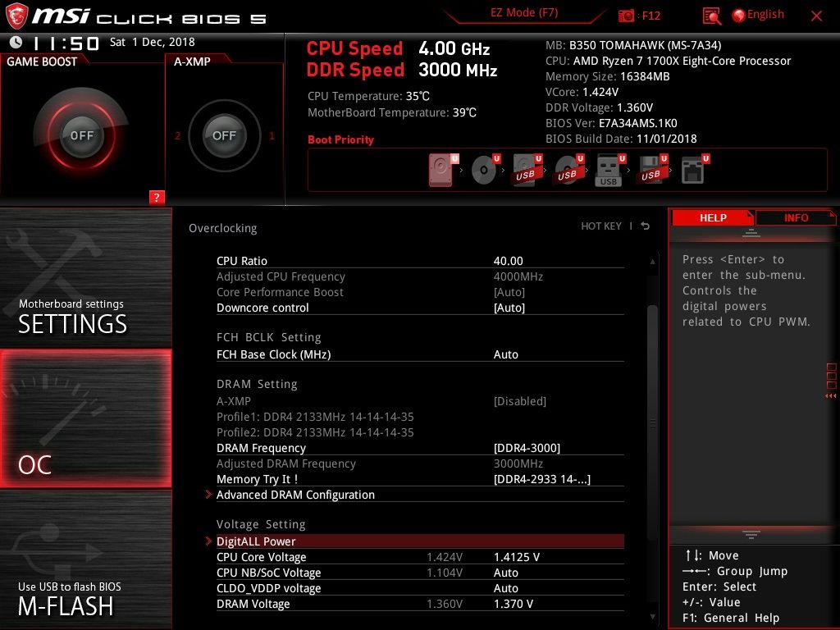
Task: Click the top help panel resize handle
Action: [751, 233]
